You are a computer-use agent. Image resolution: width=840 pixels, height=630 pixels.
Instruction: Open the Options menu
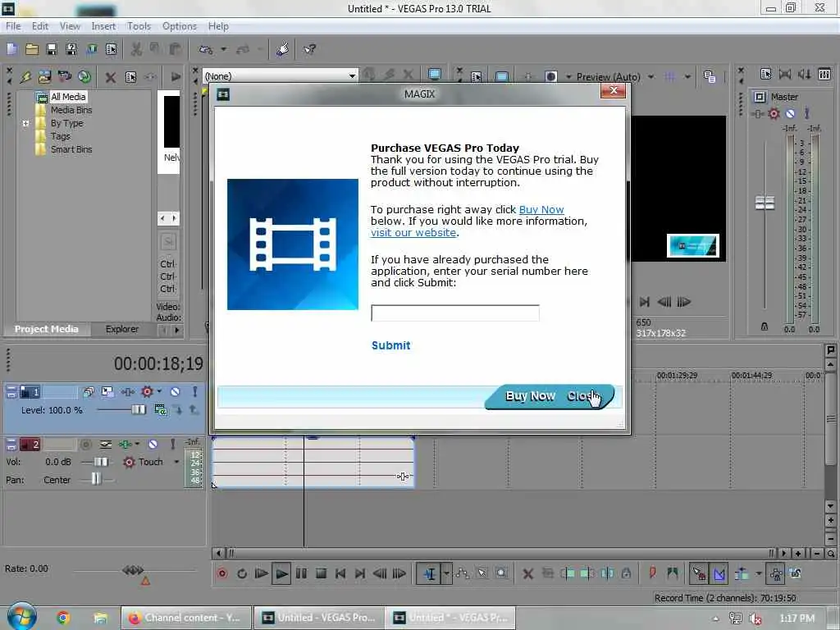(180, 25)
